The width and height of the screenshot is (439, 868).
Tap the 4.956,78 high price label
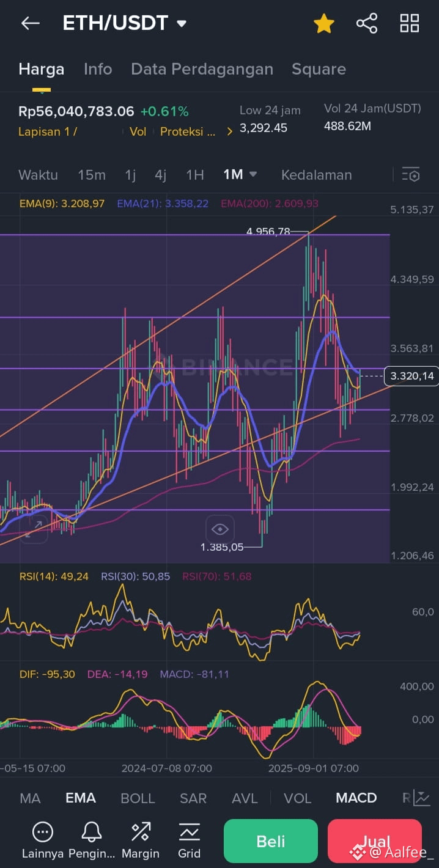tap(268, 232)
